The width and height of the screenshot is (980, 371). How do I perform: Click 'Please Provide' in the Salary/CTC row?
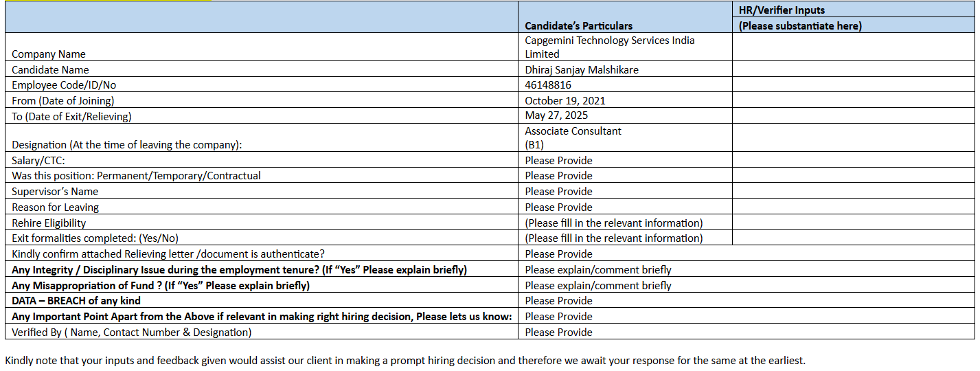pos(558,161)
